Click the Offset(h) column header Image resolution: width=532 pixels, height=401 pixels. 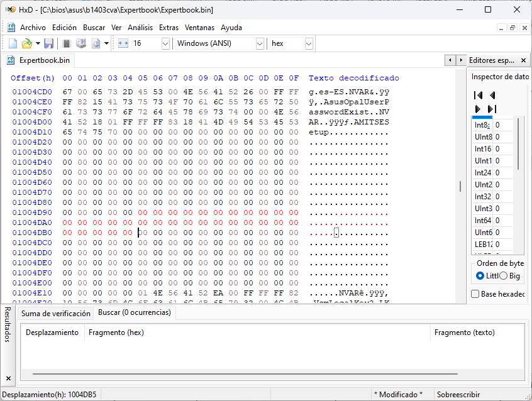click(33, 78)
